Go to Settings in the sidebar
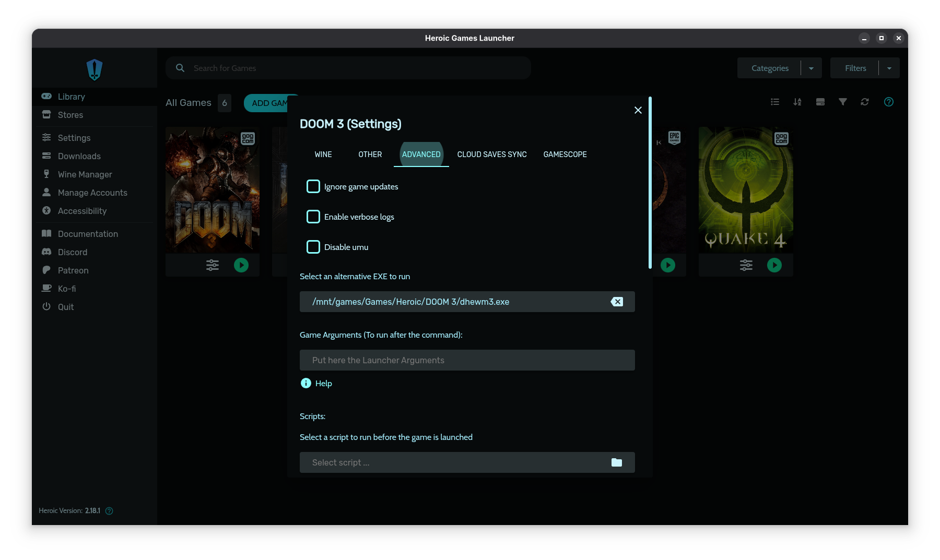Screen dimensions: 940x560 pyautogui.click(x=95, y=138)
